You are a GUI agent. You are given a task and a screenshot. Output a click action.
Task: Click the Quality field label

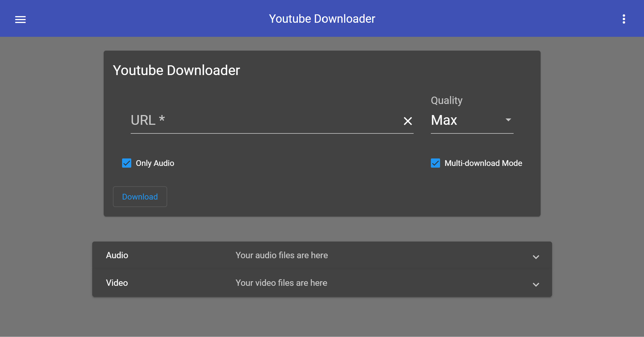pyautogui.click(x=446, y=100)
